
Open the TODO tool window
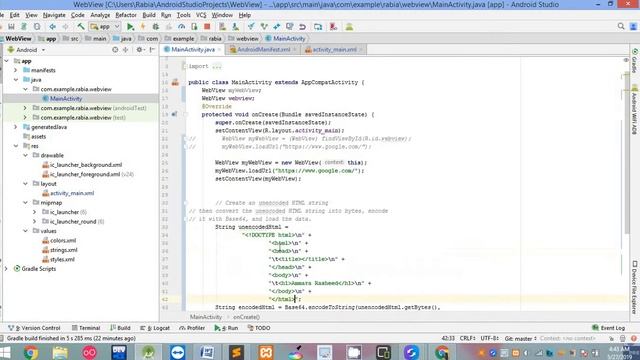[259, 328]
